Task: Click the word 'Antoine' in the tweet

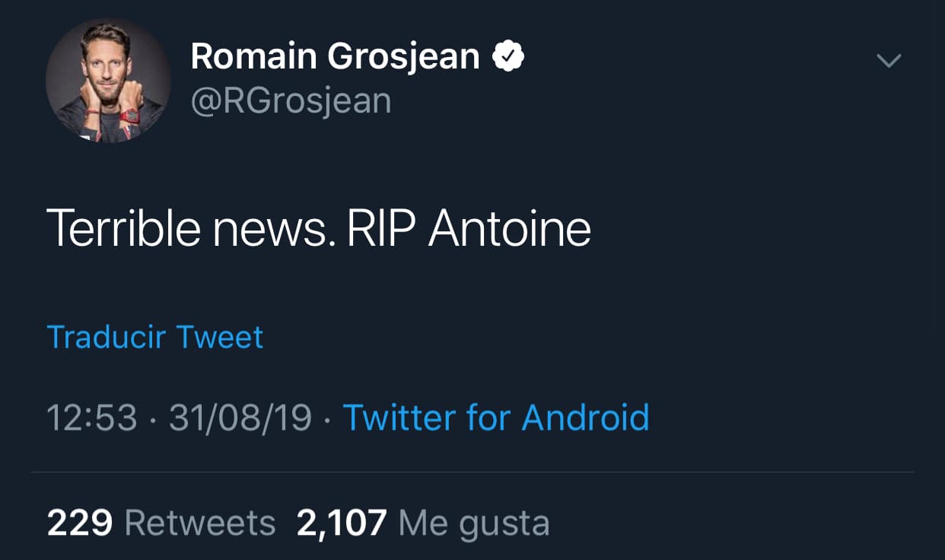Action: coord(510,228)
